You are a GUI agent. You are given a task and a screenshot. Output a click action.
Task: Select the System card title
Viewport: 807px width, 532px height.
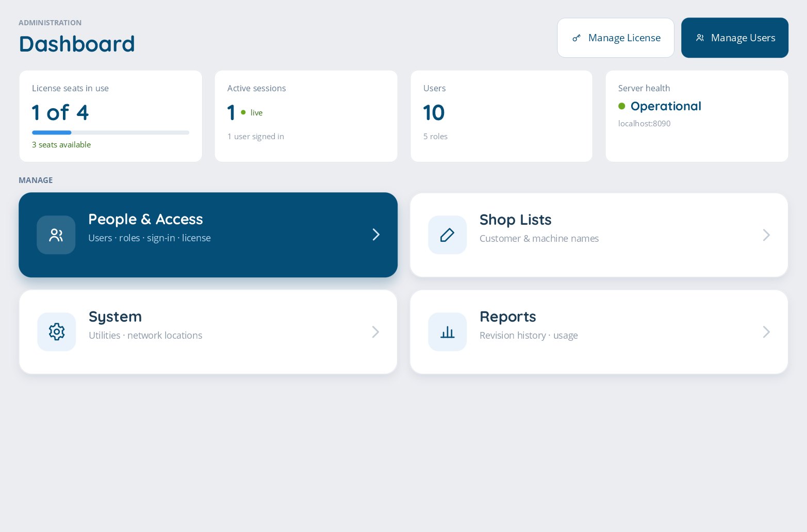coord(115,317)
